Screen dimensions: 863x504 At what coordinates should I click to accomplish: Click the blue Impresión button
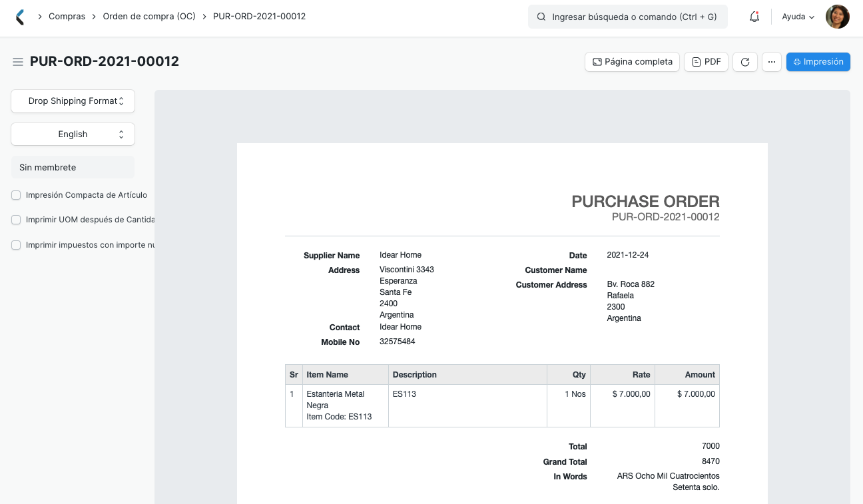click(818, 62)
